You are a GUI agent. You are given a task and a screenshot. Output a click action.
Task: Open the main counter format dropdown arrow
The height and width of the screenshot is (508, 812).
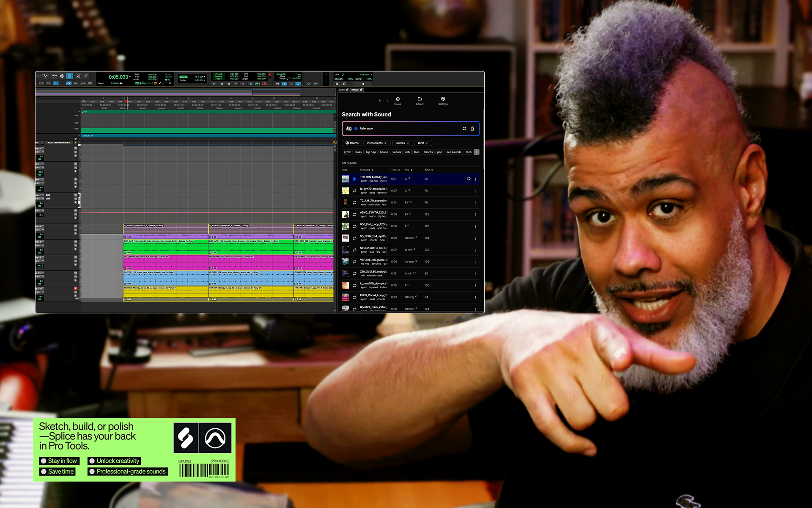click(130, 77)
